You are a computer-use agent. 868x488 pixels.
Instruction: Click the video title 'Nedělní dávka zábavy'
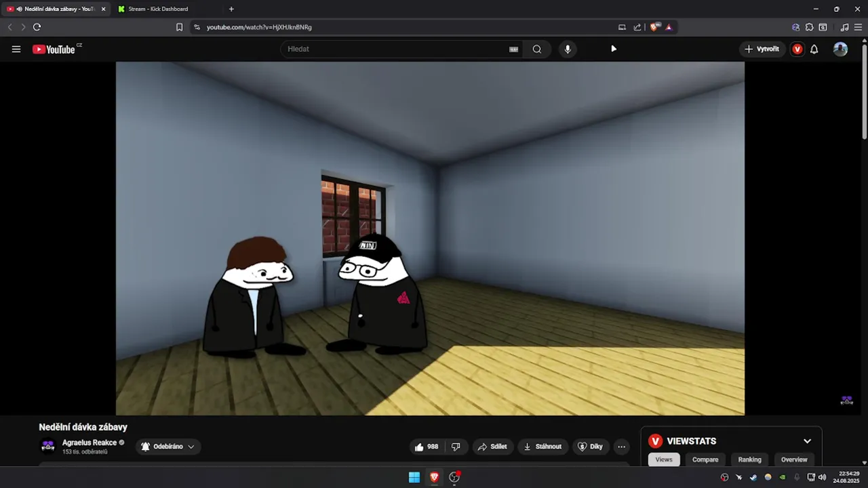(x=83, y=427)
